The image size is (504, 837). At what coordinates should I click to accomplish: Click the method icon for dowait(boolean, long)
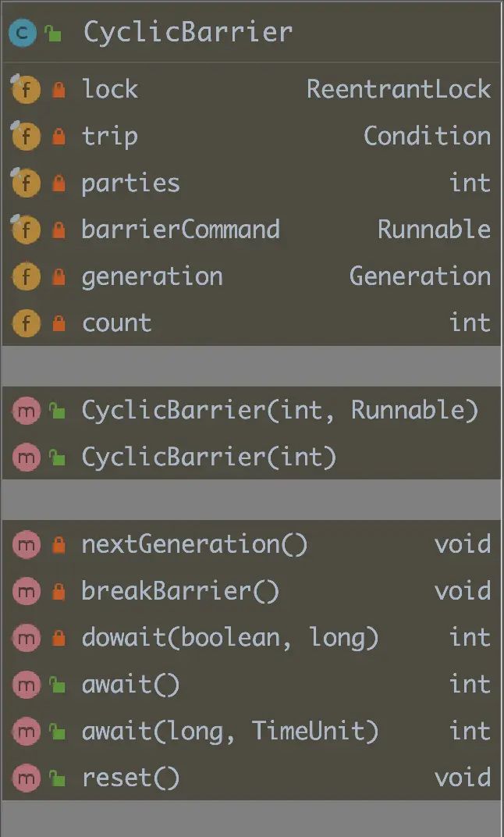click(x=24, y=638)
